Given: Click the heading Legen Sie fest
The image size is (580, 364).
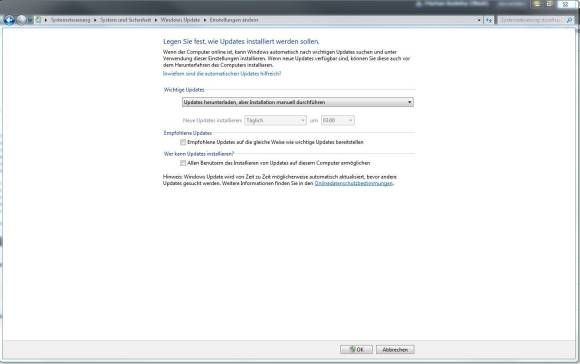Looking at the screenshot, I should click(241, 41).
